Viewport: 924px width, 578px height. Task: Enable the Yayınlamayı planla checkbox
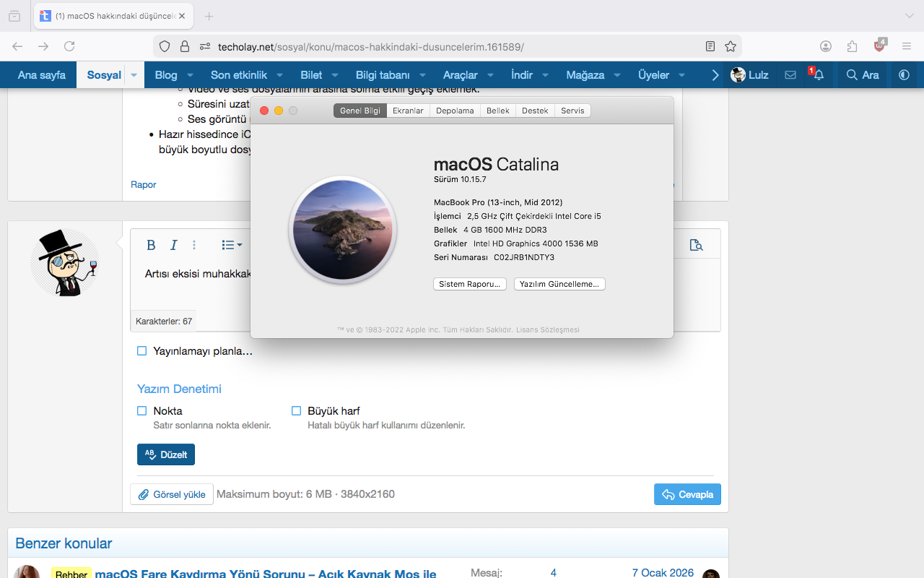click(142, 351)
